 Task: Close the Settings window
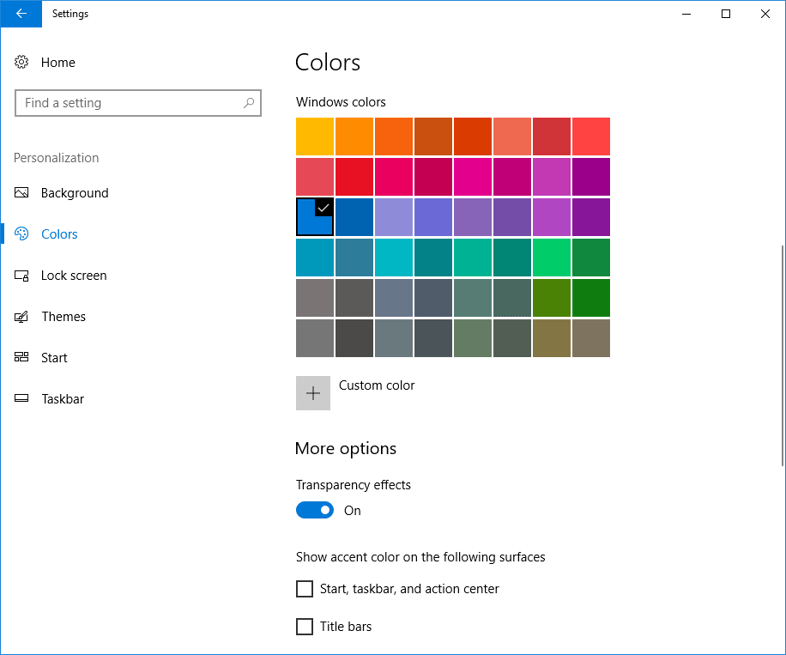(765, 14)
